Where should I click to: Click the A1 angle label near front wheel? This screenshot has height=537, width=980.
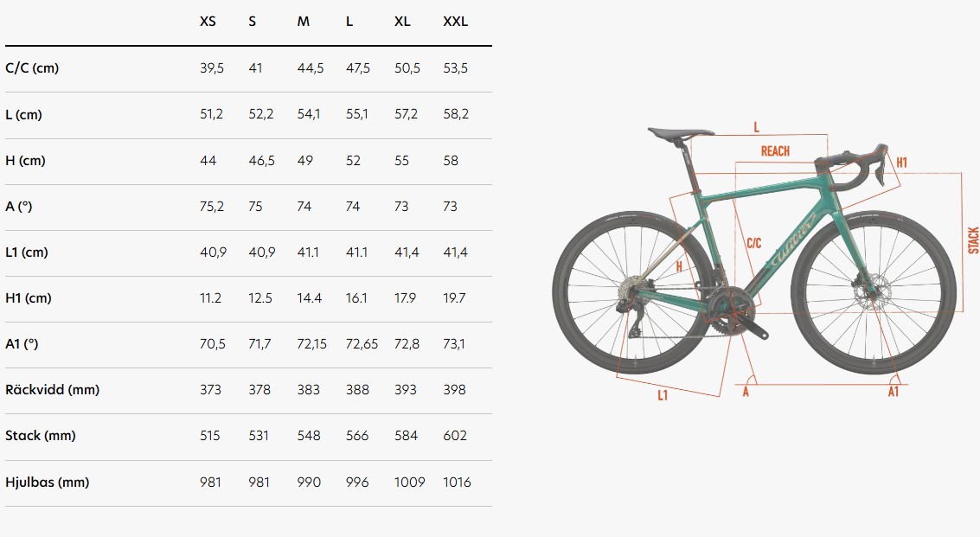click(894, 392)
